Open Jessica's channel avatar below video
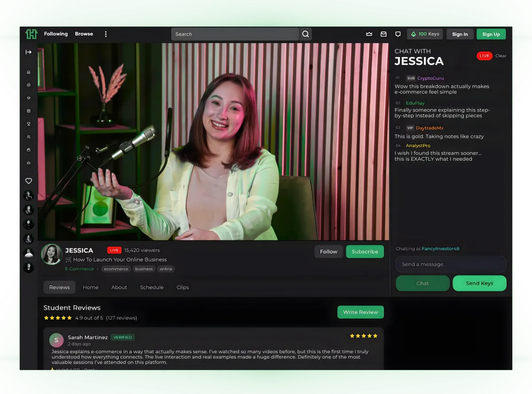532x394 pixels. point(51,254)
